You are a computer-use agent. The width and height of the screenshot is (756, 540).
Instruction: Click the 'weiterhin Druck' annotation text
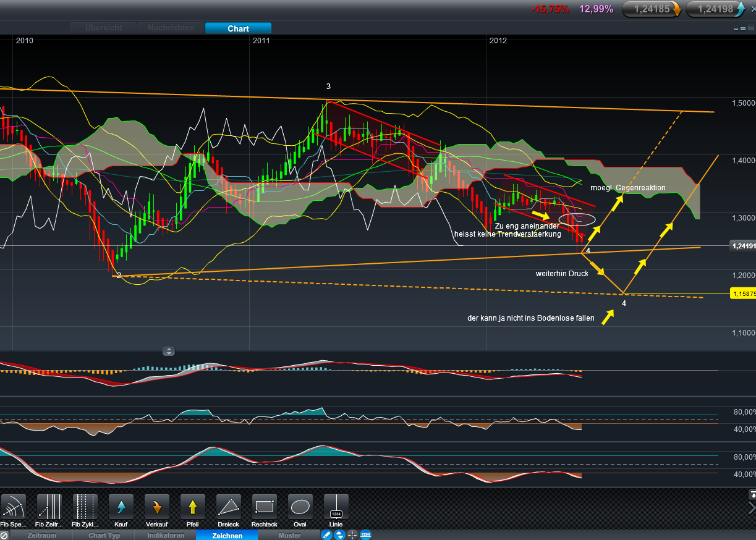[x=562, y=273]
